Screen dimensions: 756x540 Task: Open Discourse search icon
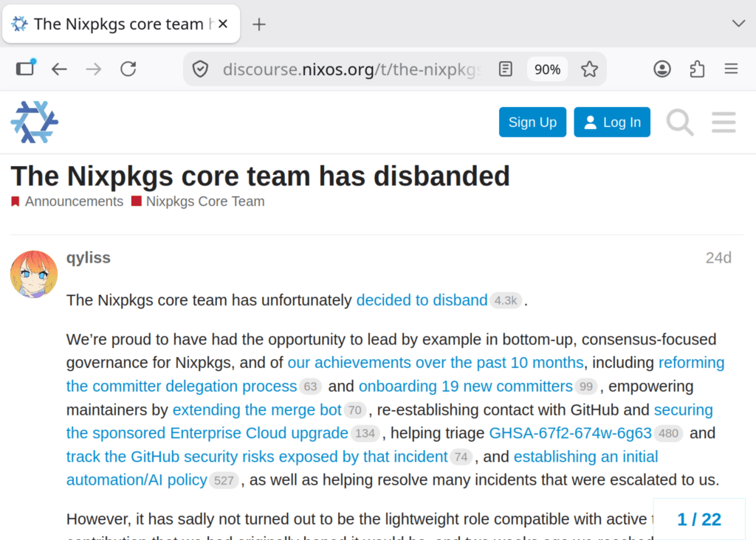pyautogui.click(x=680, y=122)
